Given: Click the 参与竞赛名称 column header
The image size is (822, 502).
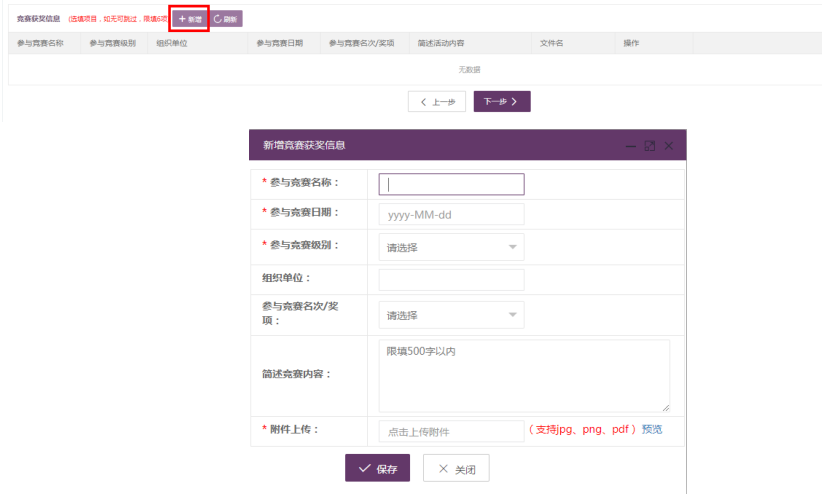Looking at the screenshot, I should tap(41, 44).
